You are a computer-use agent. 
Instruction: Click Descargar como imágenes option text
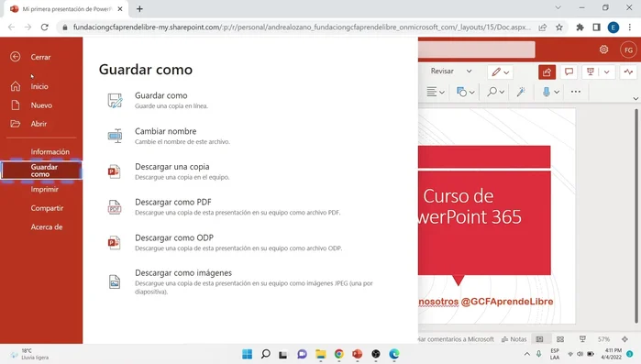coord(183,273)
